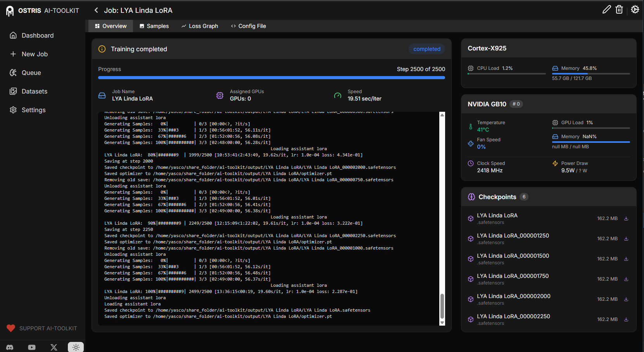The width and height of the screenshot is (644, 352).
Task: Download the LYA Linda LoRA_000001250 checkpoint
Action: tap(626, 238)
